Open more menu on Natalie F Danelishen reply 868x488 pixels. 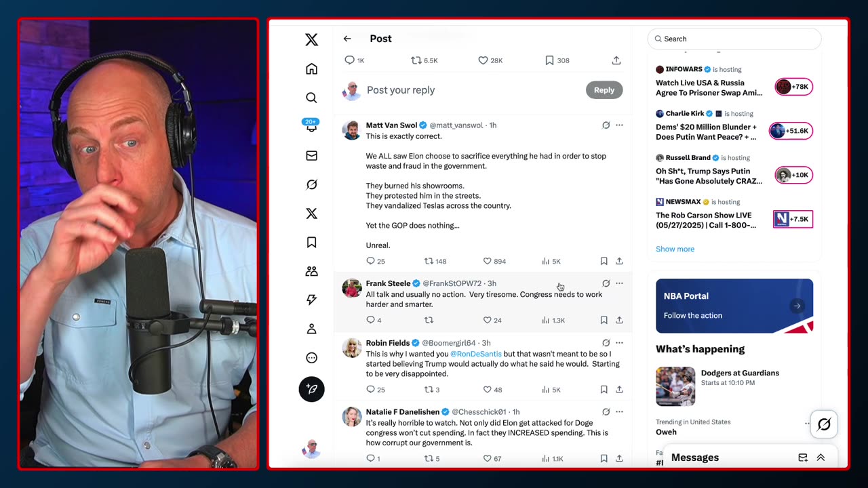coord(619,411)
